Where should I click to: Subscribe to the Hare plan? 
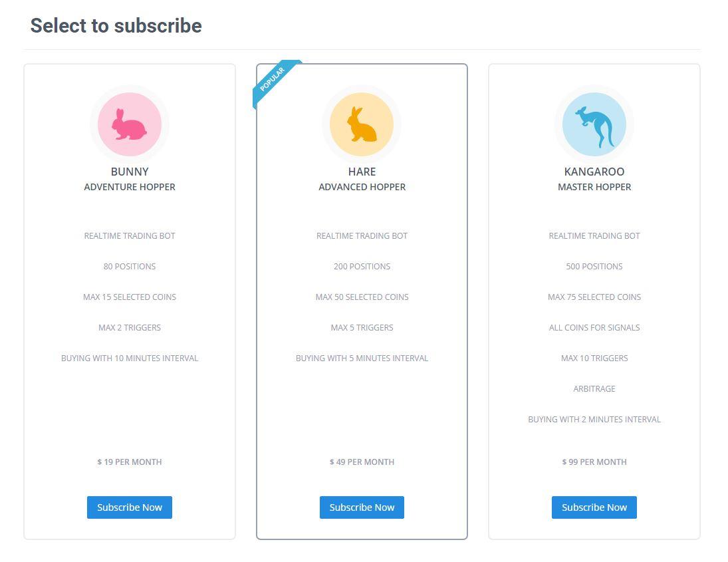(x=362, y=507)
